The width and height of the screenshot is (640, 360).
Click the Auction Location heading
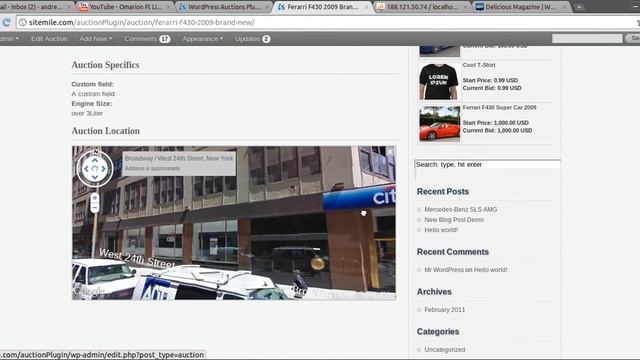coord(106,131)
